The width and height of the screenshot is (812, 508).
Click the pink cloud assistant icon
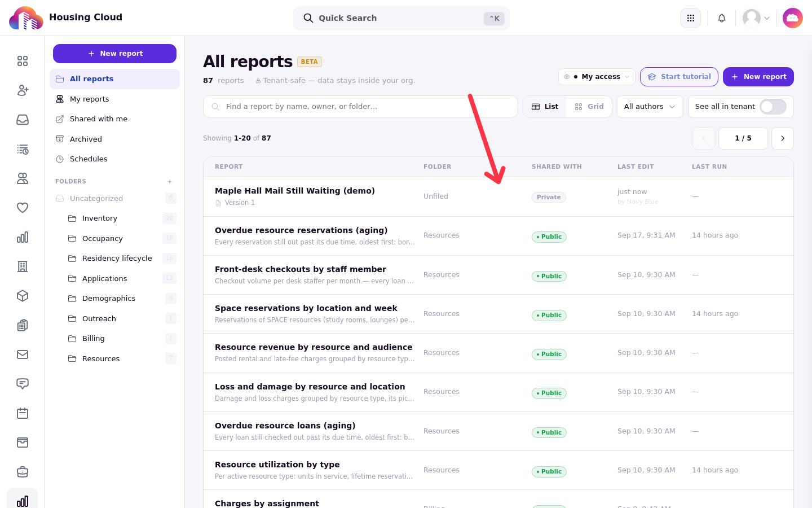click(793, 18)
